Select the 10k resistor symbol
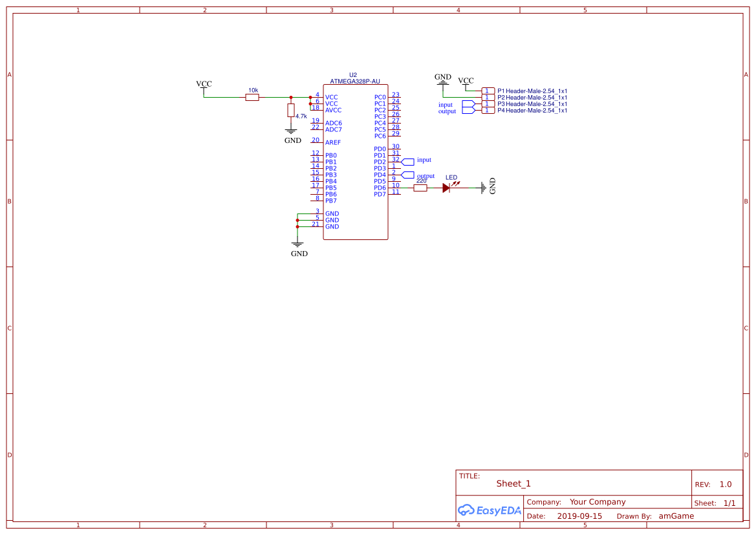Viewport: 756px width, 535px height. tap(252, 96)
